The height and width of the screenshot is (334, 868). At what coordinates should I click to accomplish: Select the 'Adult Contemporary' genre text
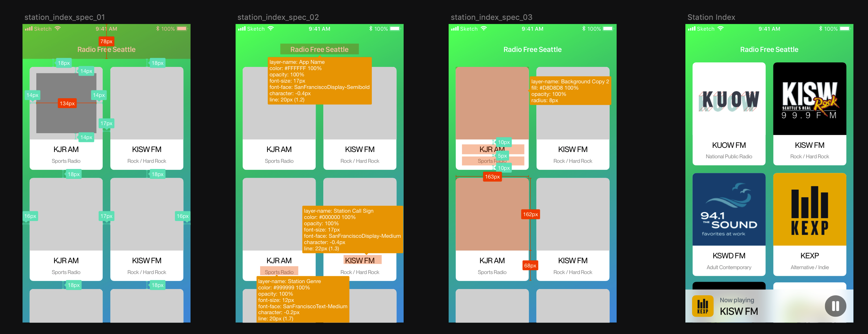click(729, 267)
